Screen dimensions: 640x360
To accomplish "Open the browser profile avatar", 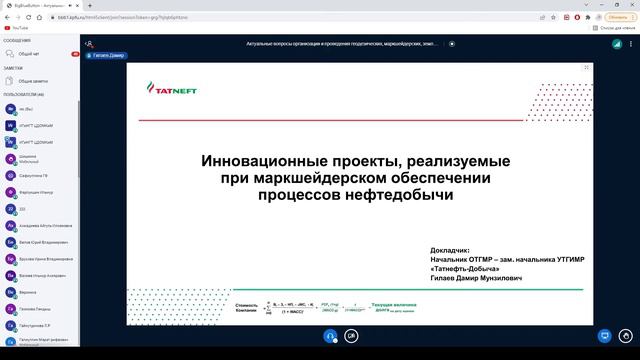I will 598,18.
